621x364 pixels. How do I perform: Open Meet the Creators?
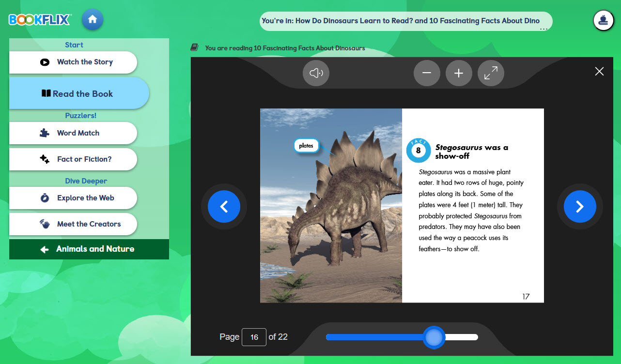[73, 224]
